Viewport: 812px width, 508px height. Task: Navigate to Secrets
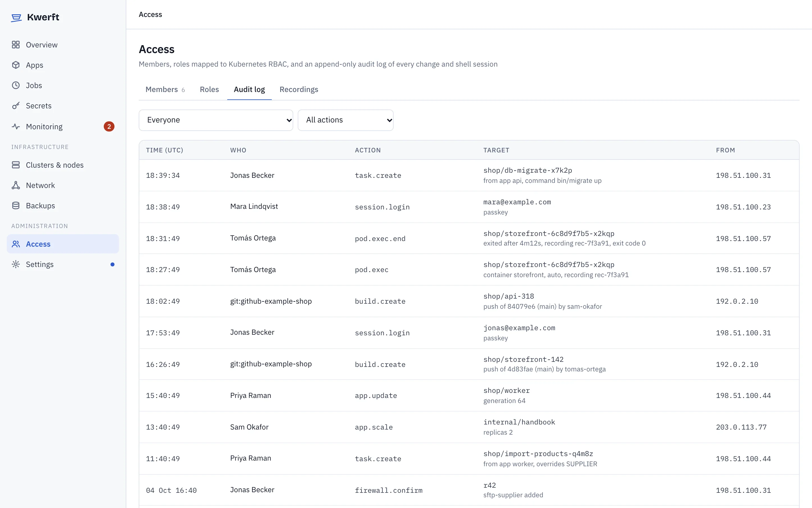point(63,106)
